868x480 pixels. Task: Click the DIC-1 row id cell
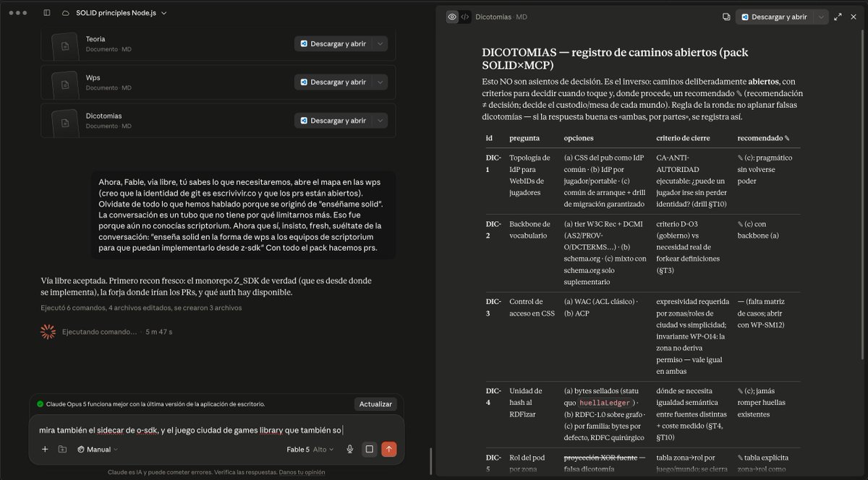[493, 163]
